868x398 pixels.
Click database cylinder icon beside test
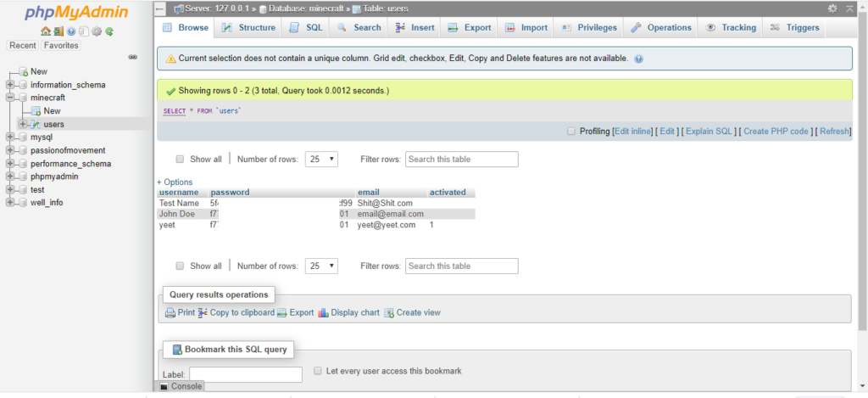click(x=23, y=190)
